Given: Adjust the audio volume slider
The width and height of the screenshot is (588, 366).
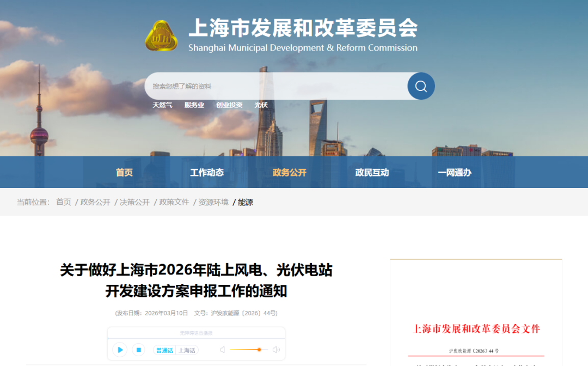Looking at the screenshot, I should [x=259, y=350].
